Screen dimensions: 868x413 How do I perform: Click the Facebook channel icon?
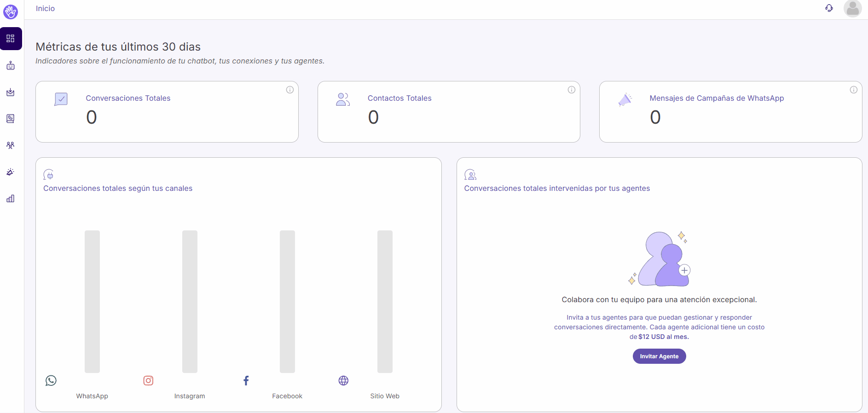(246, 381)
